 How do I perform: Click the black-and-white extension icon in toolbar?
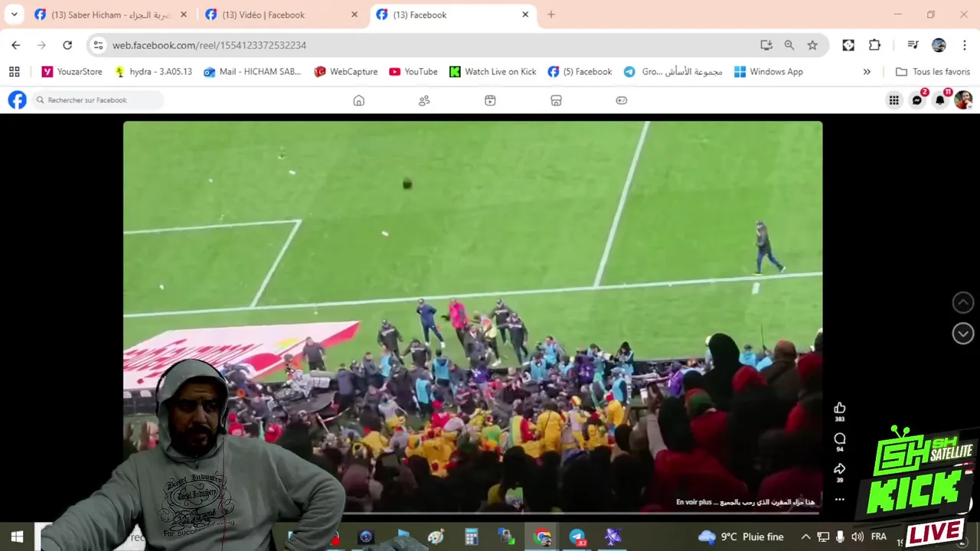point(848,45)
